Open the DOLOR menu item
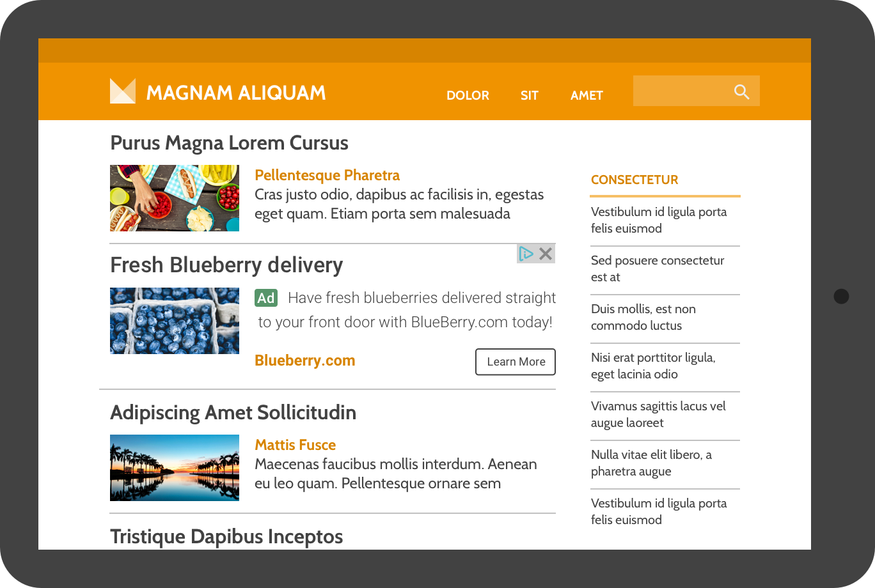This screenshot has height=588, width=875. [x=468, y=95]
